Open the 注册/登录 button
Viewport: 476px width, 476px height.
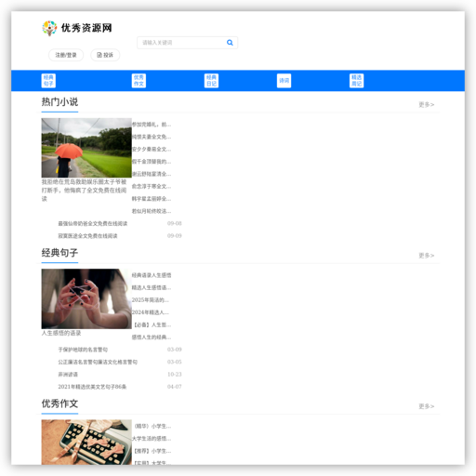click(66, 55)
